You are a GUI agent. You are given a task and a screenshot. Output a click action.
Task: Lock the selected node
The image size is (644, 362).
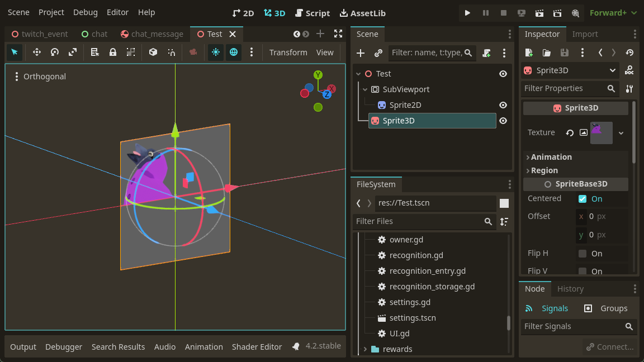(x=113, y=52)
